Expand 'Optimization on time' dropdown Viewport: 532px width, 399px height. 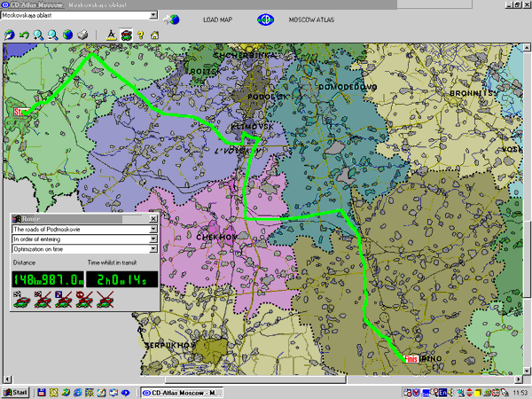(153, 249)
